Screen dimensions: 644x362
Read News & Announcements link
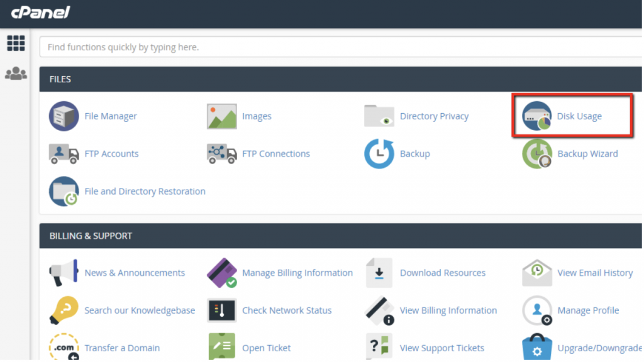pyautogui.click(x=135, y=273)
